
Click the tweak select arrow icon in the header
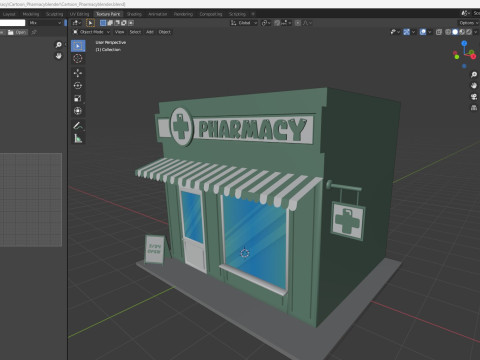(x=90, y=23)
